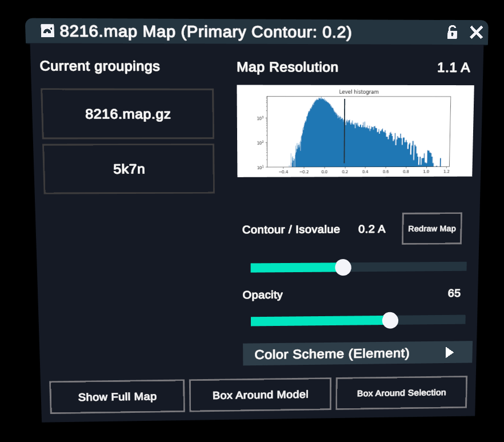
Task: Click the unfilled end of the Contour slider track
Action: coord(434,266)
